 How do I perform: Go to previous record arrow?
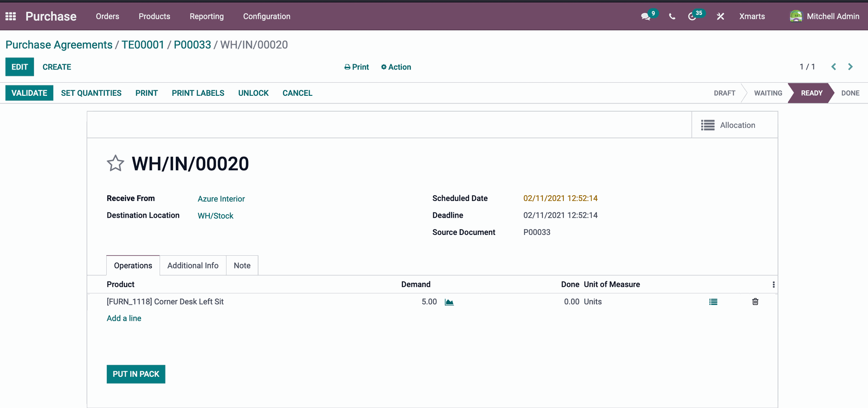(834, 67)
